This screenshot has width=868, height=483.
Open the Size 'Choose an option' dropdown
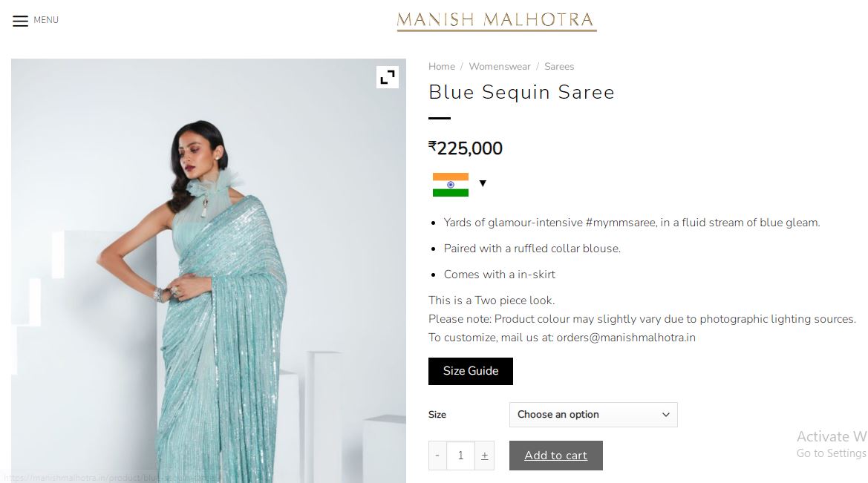(x=593, y=415)
